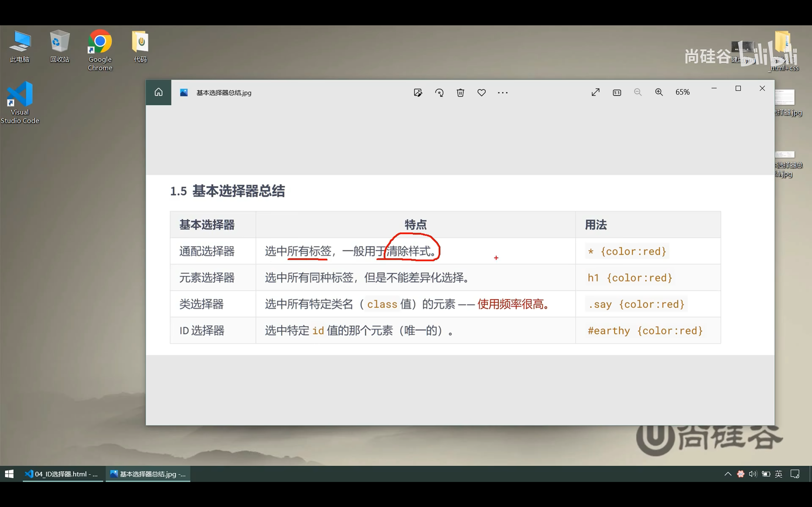
Task: Rotate the image using the rotate icon
Action: [439, 92]
